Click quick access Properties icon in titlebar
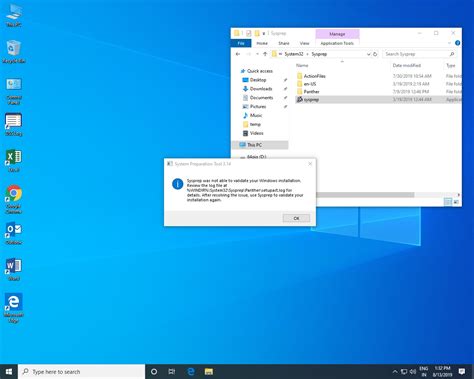 pyautogui.click(x=249, y=33)
